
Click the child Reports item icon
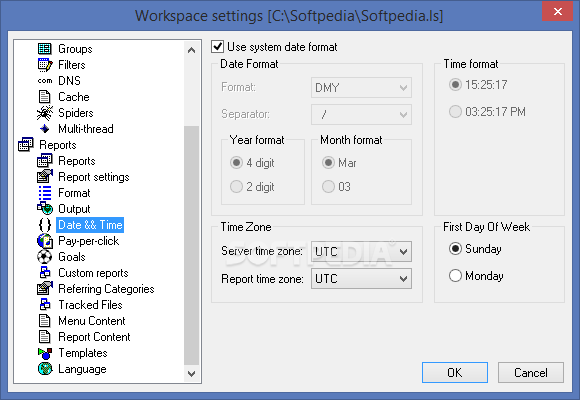45,161
